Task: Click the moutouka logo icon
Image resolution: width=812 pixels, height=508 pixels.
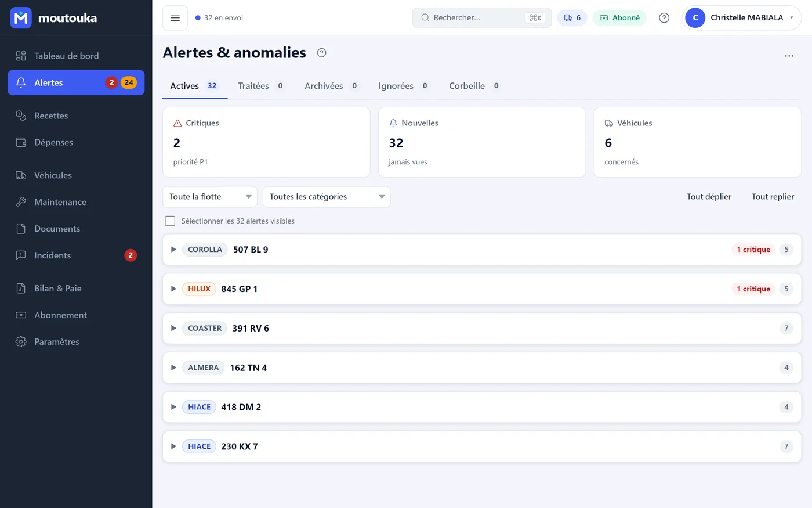Action: click(x=21, y=18)
